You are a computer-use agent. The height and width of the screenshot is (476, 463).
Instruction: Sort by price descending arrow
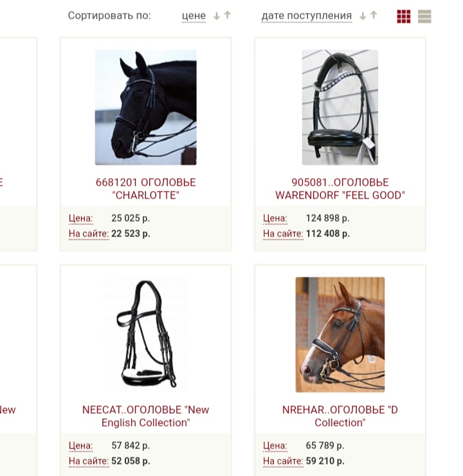(x=216, y=16)
